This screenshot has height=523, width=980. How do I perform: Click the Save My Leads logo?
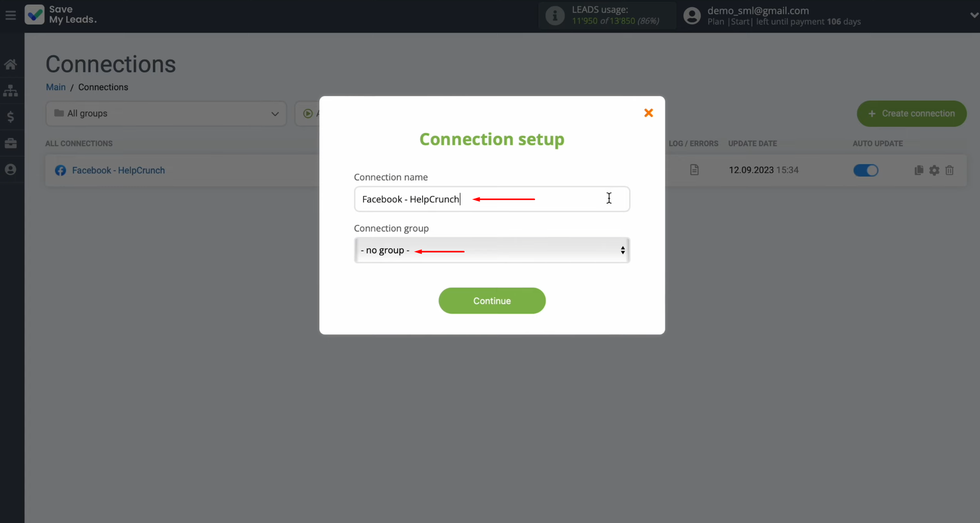(61, 15)
